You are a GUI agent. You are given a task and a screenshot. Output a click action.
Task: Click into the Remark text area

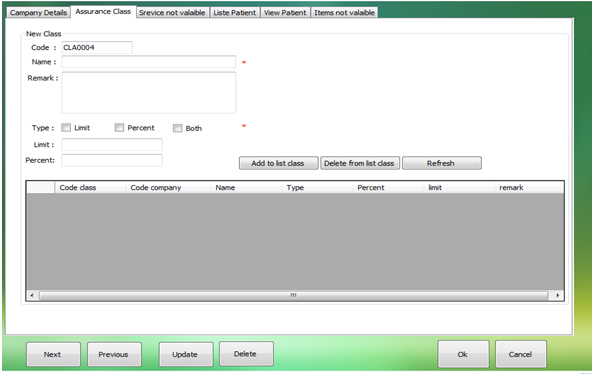point(149,93)
